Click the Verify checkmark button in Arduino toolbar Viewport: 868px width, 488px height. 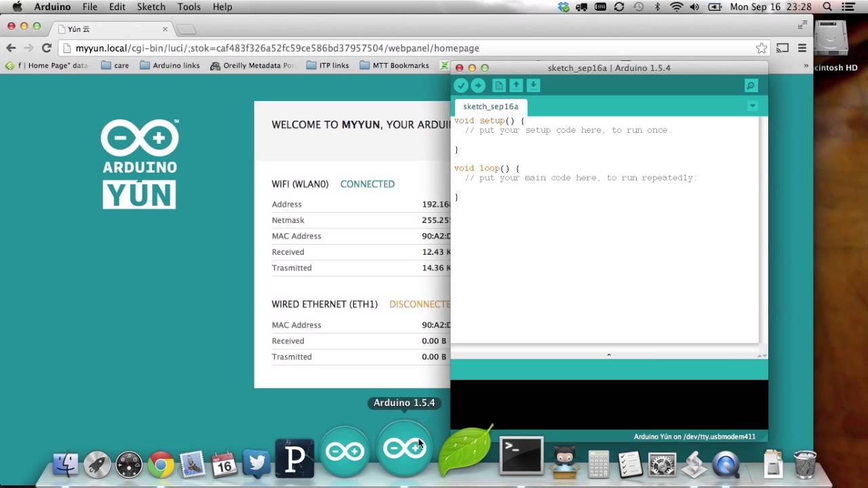[461, 85]
